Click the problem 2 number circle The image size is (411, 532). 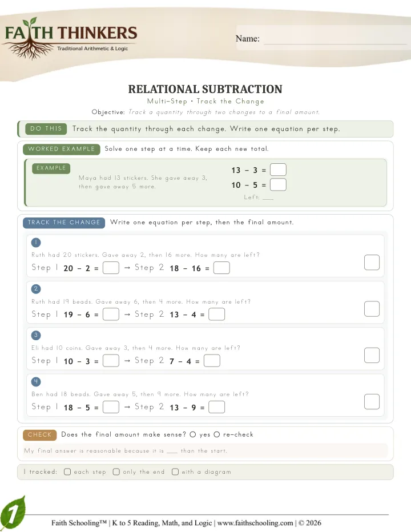[x=36, y=289]
